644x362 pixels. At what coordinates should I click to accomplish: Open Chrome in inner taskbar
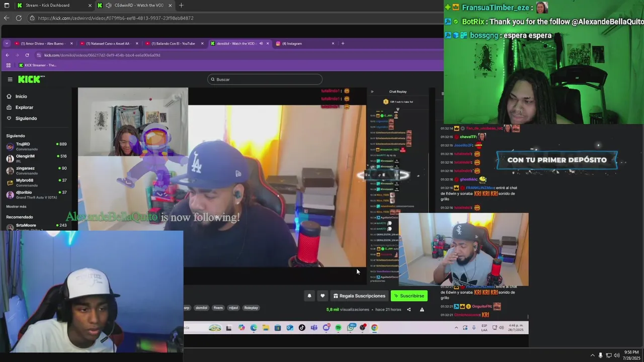click(x=374, y=328)
